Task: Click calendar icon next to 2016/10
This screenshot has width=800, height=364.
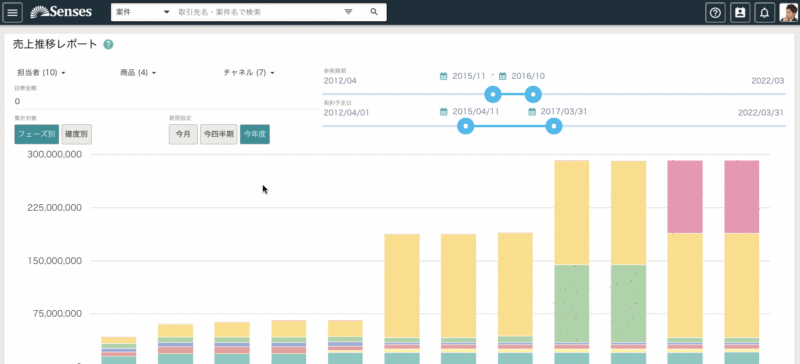Action: click(503, 76)
